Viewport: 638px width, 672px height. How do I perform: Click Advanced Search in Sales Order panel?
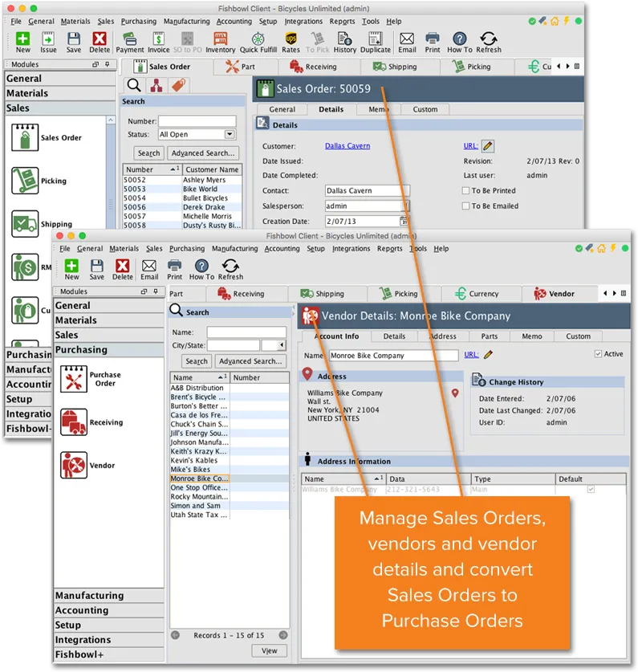[203, 153]
